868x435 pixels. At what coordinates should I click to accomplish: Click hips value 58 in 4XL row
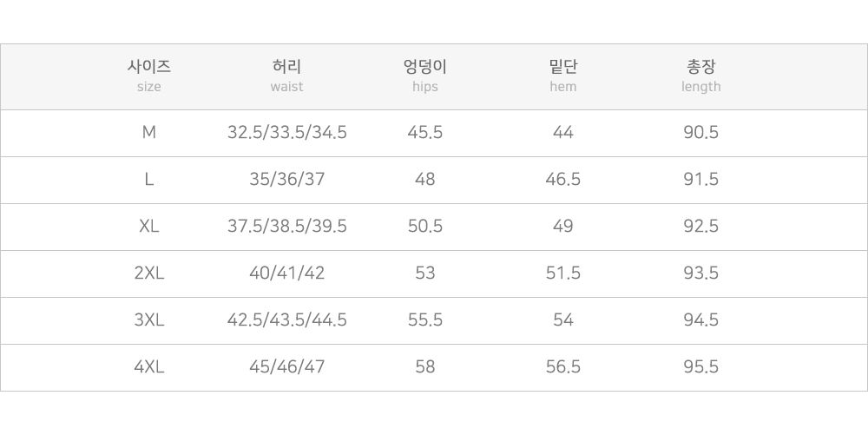(x=424, y=366)
